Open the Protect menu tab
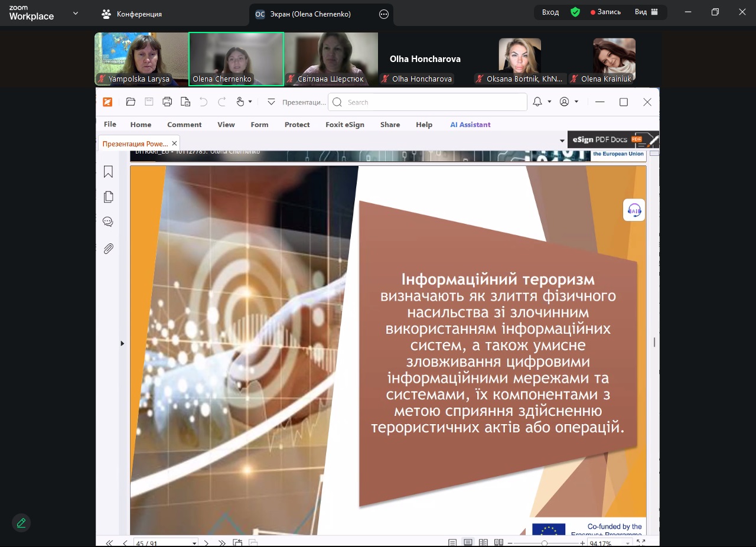This screenshot has width=756, height=547. [297, 125]
